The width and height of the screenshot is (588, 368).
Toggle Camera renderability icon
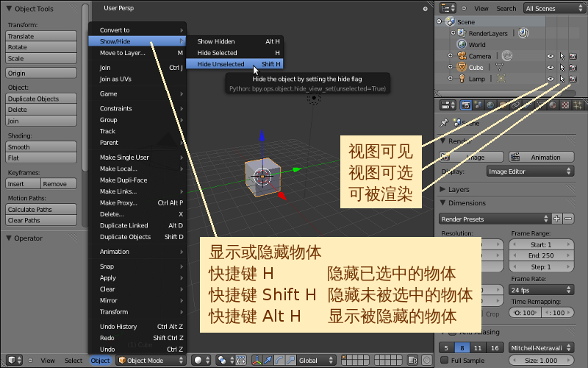point(573,57)
